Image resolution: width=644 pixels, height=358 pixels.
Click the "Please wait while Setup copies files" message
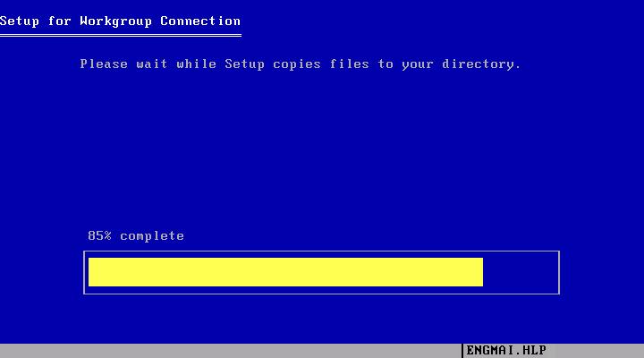(x=301, y=64)
